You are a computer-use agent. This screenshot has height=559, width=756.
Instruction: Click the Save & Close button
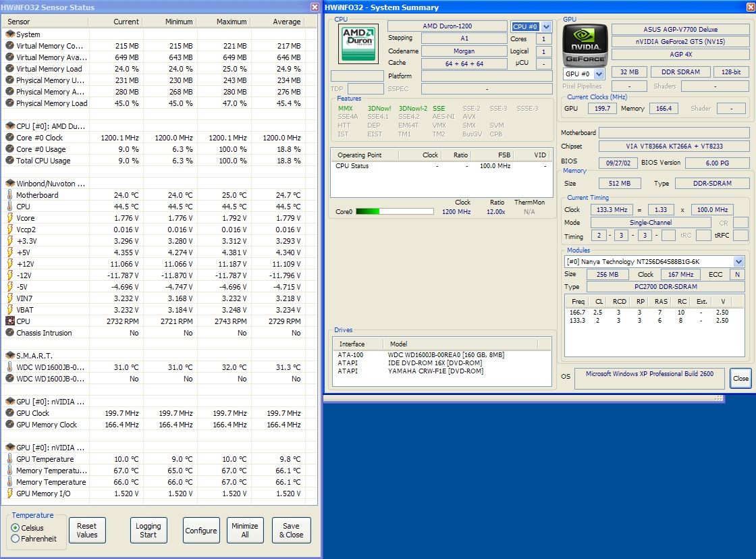click(x=291, y=530)
